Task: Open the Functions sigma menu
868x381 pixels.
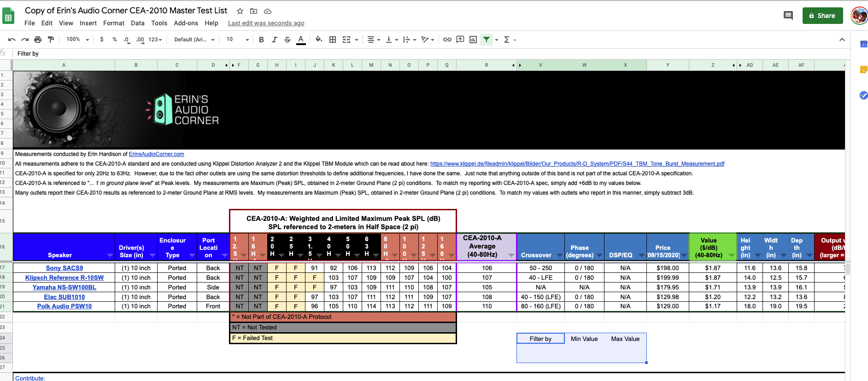Action: [510, 40]
